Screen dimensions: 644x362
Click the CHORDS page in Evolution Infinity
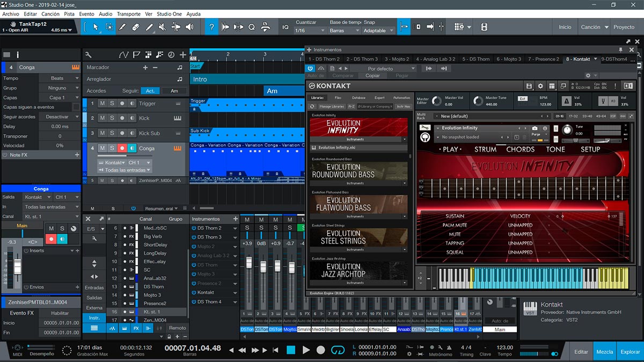[x=521, y=149]
